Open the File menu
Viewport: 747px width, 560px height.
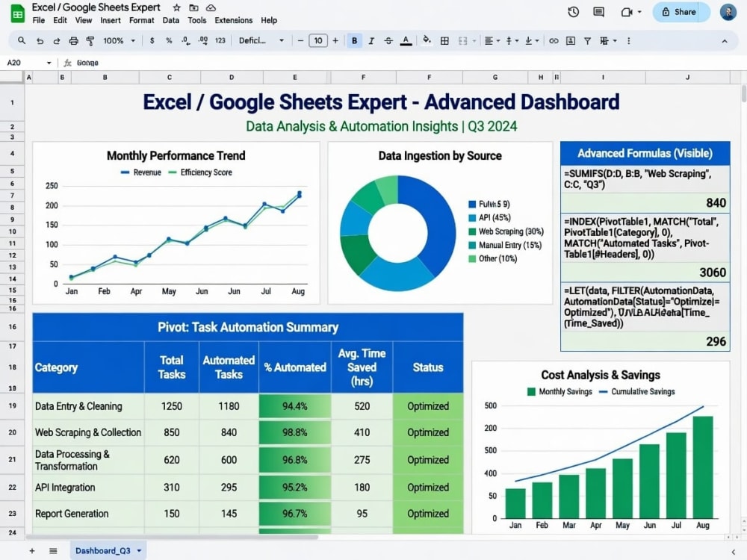[39, 20]
